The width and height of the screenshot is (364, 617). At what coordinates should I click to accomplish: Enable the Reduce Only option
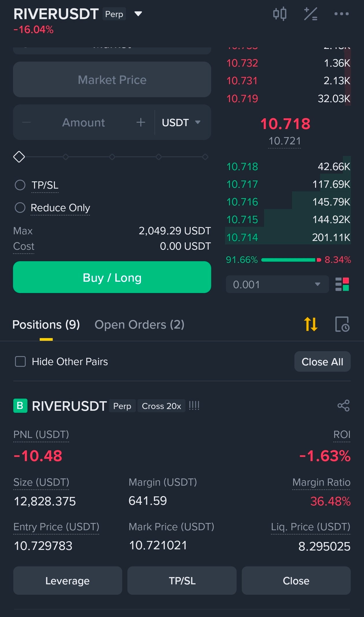coord(20,207)
